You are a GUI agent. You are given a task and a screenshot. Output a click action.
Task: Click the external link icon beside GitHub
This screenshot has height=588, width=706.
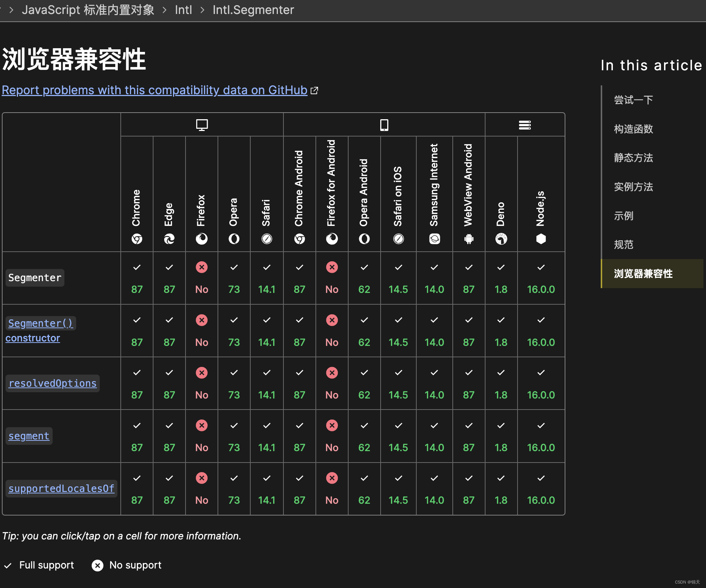(x=314, y=91)
